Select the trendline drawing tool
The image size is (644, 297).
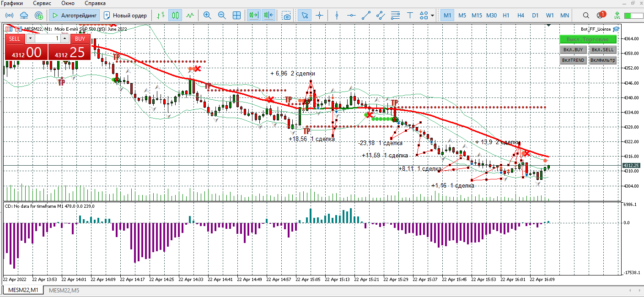tap(366, 15)
